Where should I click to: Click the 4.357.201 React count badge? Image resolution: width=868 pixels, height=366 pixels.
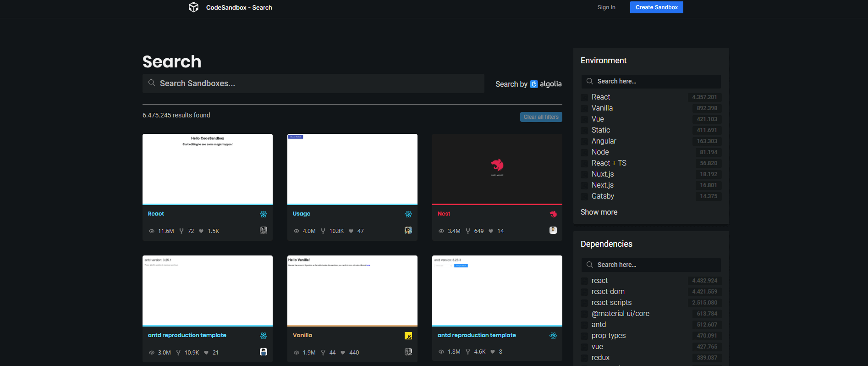704,97
